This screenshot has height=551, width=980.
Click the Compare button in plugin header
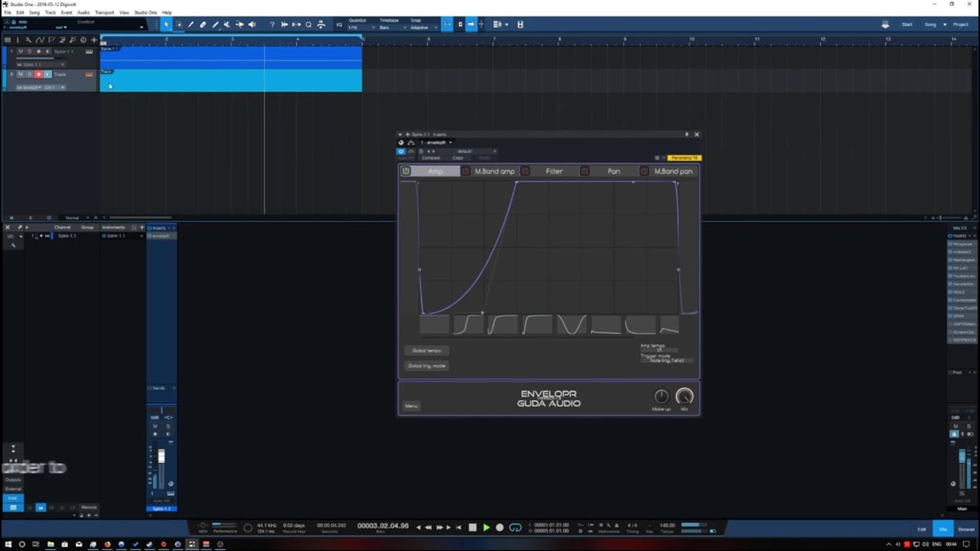(x=431, y=158)
